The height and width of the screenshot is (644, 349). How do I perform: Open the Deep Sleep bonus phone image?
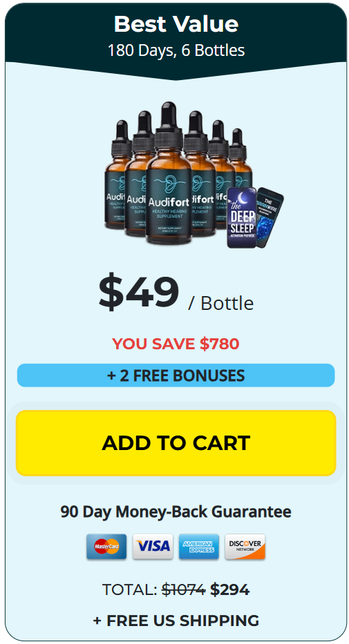click(242, 217)
